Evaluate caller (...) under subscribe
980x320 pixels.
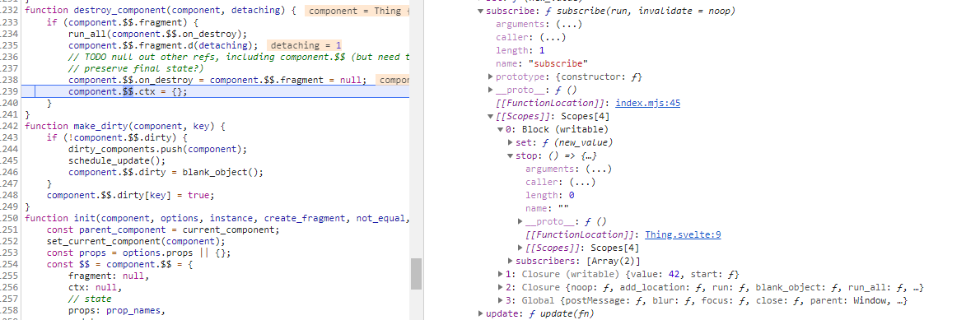point(553,37)
